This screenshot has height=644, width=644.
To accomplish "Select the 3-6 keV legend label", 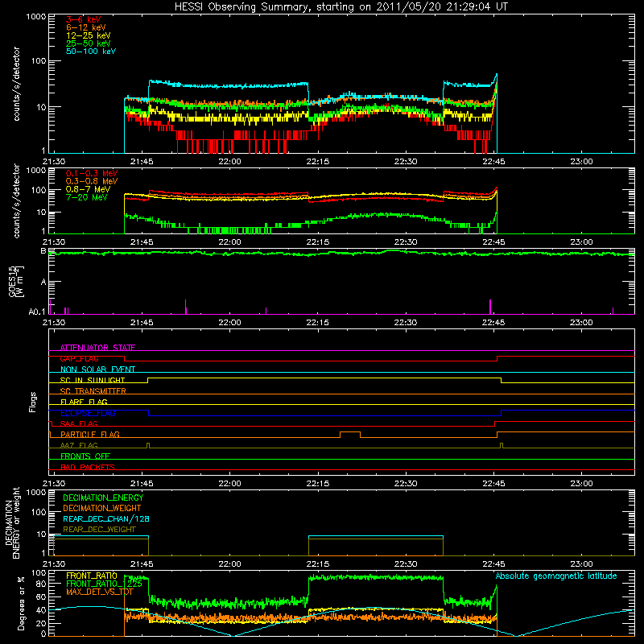I will click(x=84, y=19).
